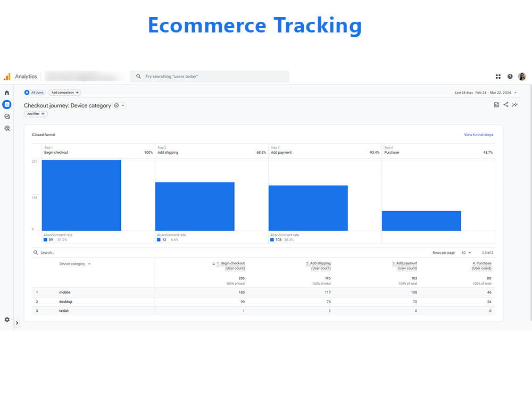532x399 pixels.
Task: Open the user account avatar
Action: pyautogui.click(x=522, y=77)
